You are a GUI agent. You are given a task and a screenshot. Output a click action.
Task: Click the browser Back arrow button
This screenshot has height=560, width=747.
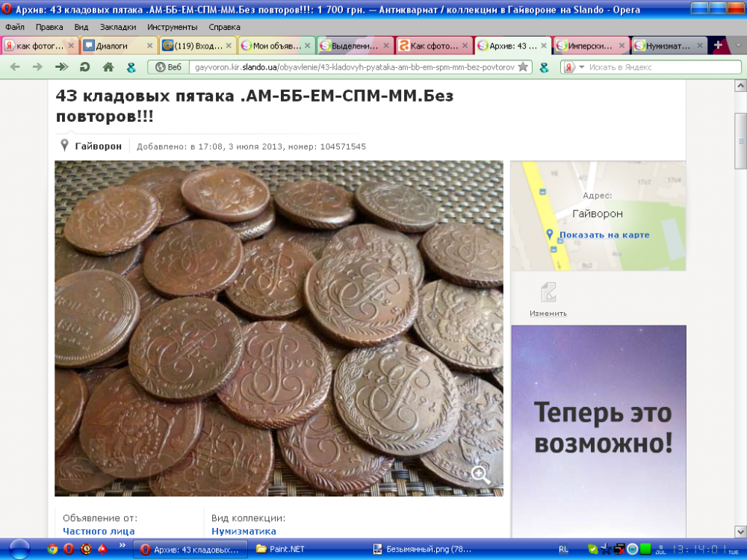15,67
